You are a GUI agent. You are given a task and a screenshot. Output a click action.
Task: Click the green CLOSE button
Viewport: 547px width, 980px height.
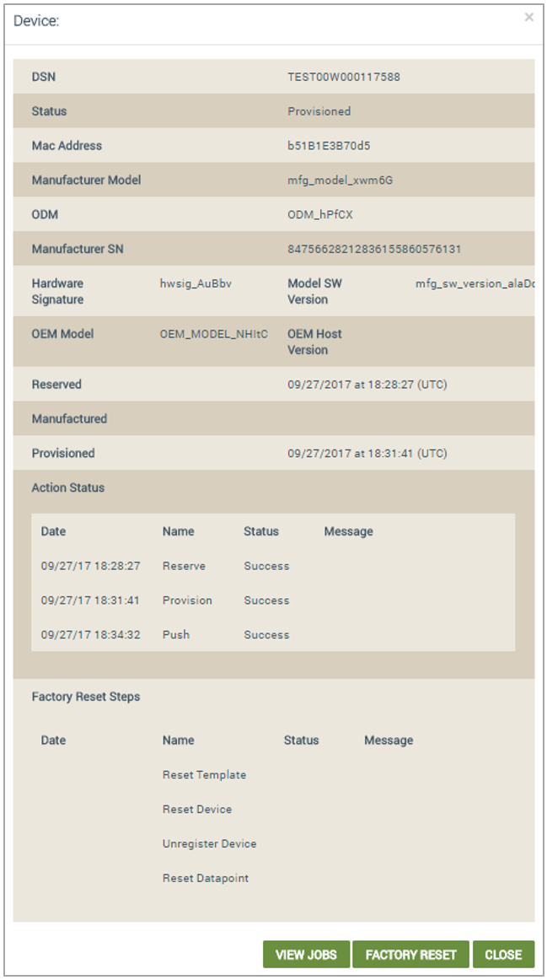tap(503, 955)
